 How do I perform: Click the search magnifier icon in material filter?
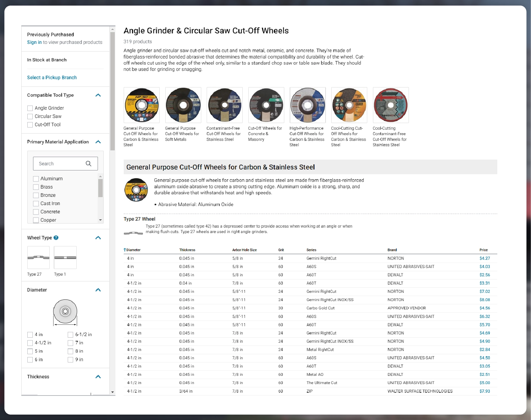(x=88, y=163)
